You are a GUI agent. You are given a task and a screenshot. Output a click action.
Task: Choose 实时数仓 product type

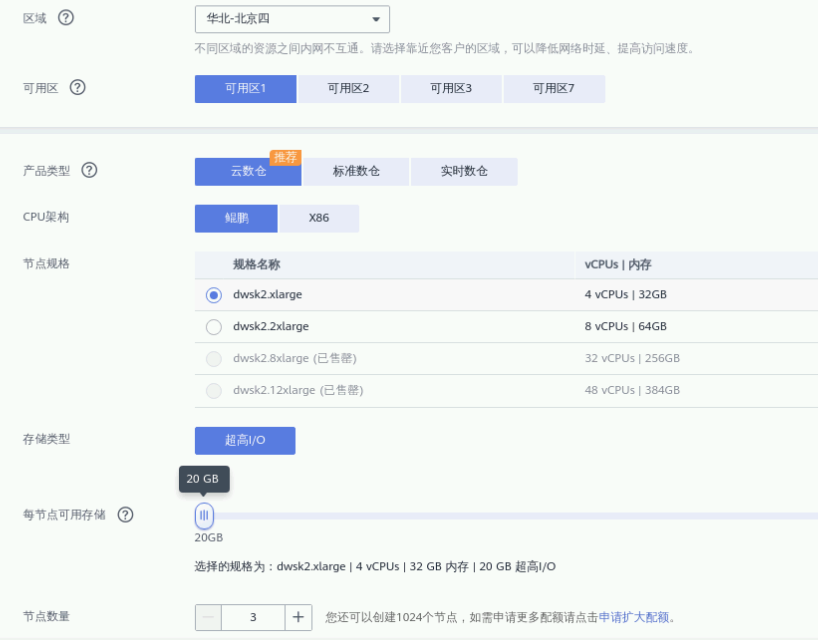tap(464, 172)
